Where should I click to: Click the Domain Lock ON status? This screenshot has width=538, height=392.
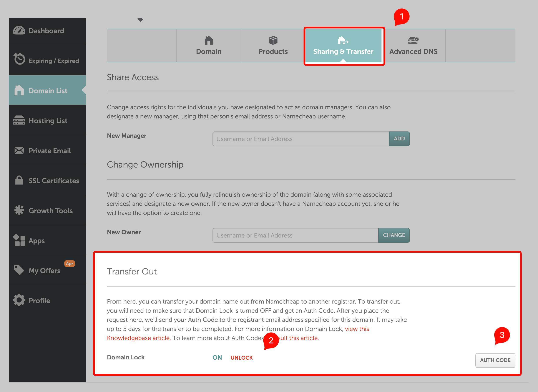point(217,358)
